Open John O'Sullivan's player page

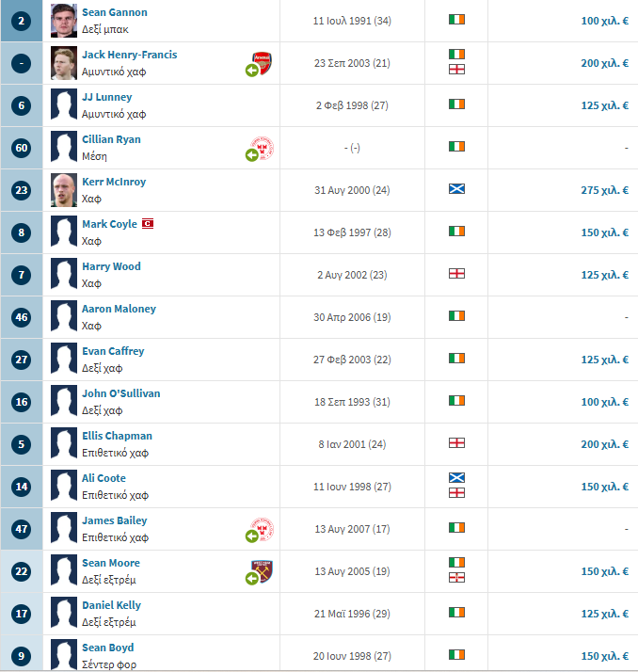(x=120, y=393)
